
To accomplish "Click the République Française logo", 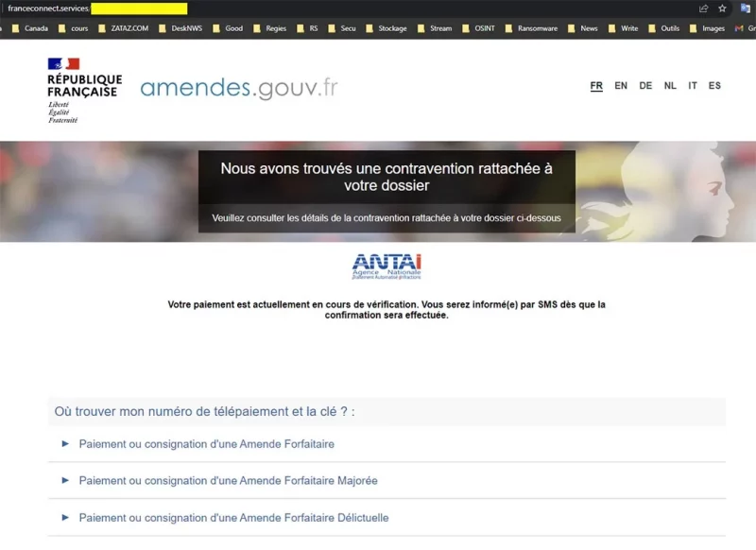I will click(x=84, y=91).
